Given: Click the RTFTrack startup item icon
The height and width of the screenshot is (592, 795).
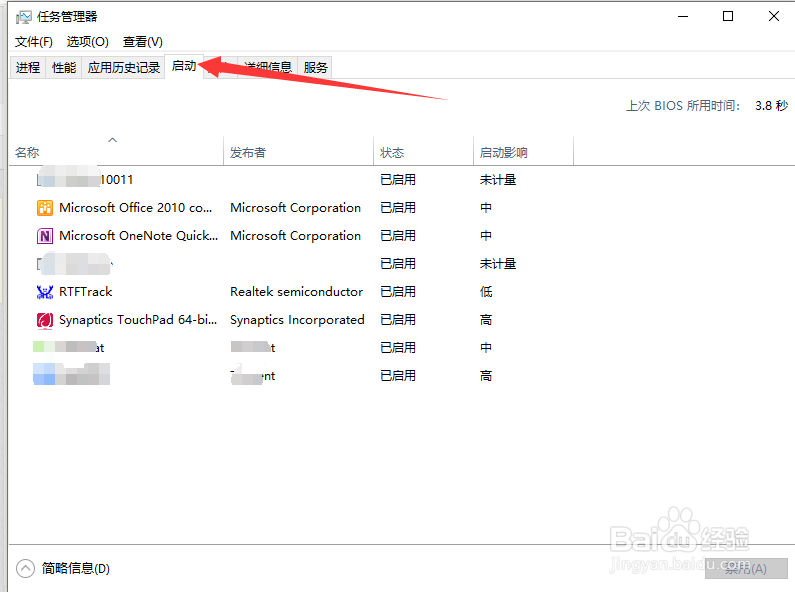Looking at the screenshot, I should 45,292.
